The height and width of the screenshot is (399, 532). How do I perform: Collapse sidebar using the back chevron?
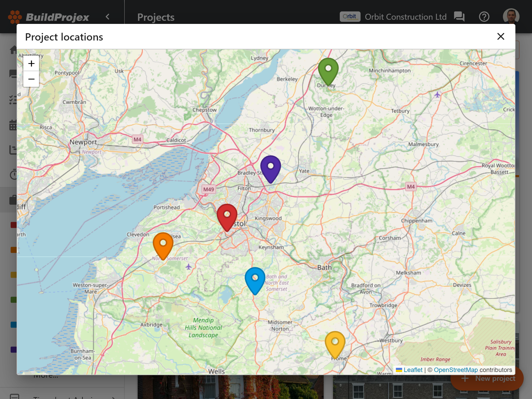pos(108,17)
